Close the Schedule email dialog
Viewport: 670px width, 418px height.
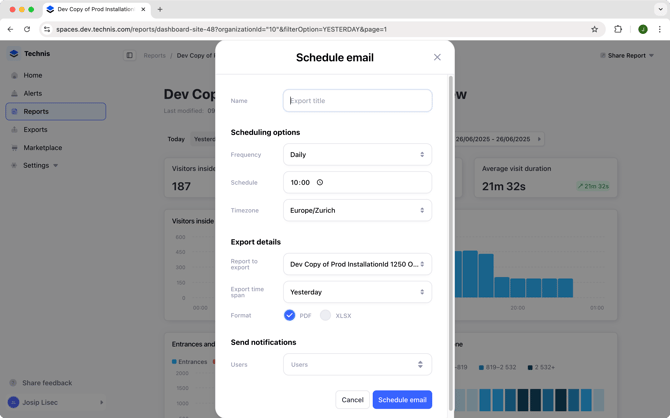pyautogui.click(x=437, y=57)
